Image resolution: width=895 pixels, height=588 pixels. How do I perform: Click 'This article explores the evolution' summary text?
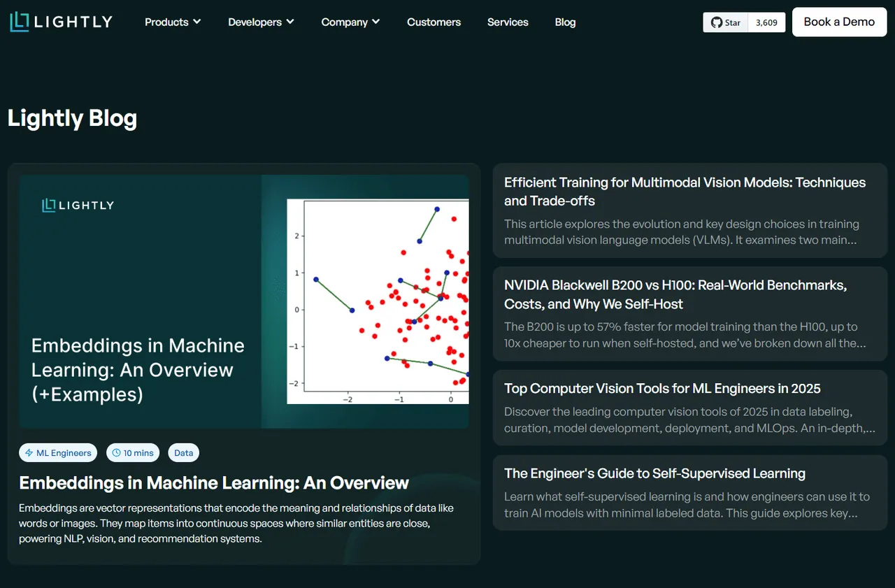pyautogui.click(x=682, y=232)
